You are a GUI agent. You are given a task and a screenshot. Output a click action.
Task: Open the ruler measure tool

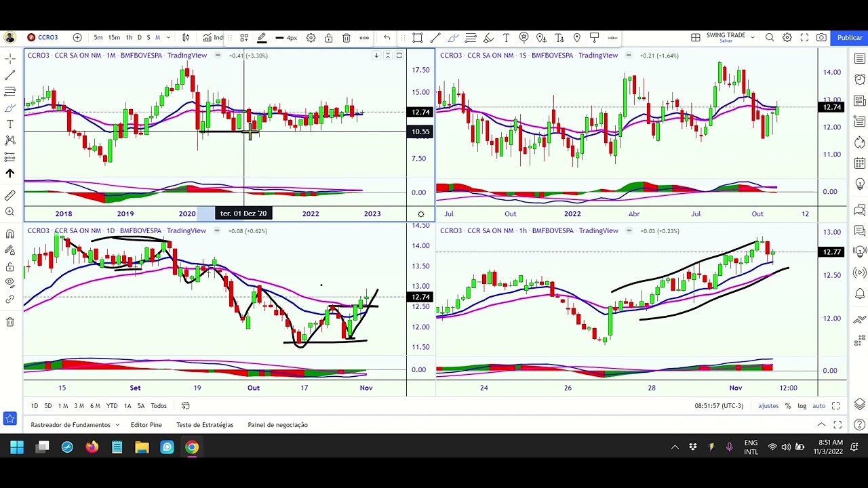pyautogui.click(x=10, y=196)
